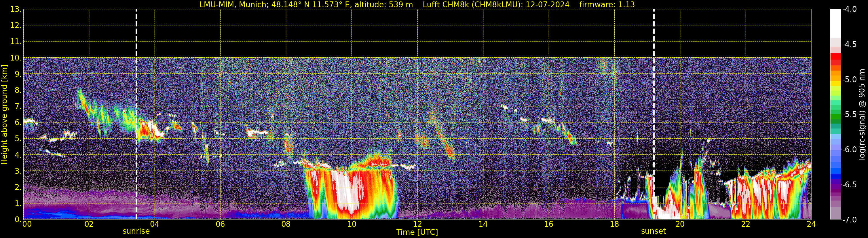Click the height tick label '3.'
The image size is (868, 238).
click(x=18, y=171)
